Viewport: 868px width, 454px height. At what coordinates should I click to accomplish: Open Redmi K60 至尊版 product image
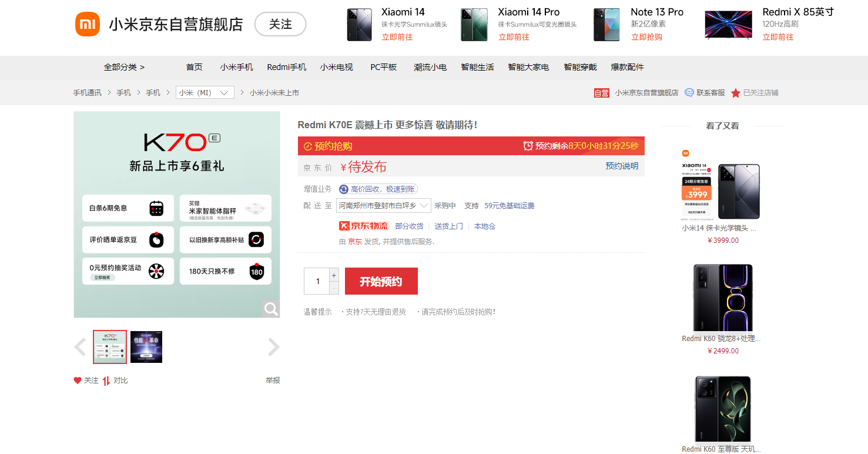(722, 408)
